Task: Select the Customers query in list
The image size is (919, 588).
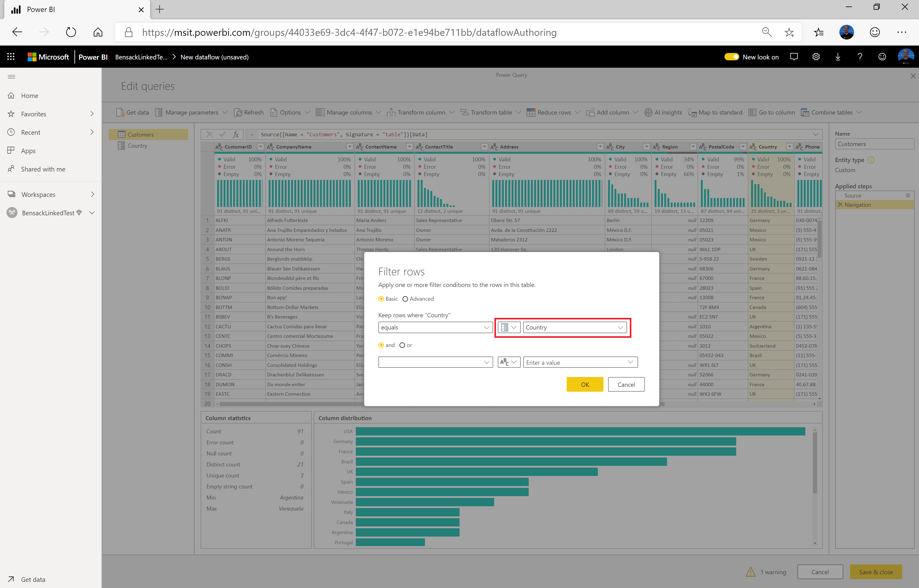Action: (x=148, y=134)
